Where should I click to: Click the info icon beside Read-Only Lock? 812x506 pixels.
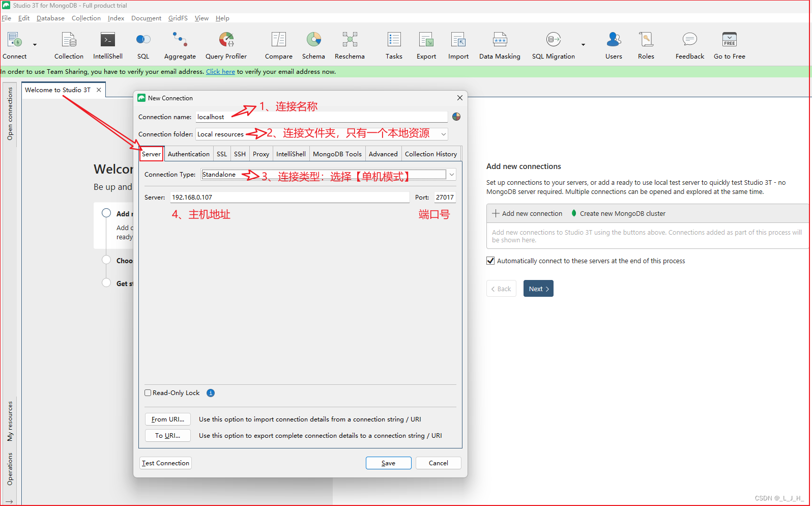point(211,393)
